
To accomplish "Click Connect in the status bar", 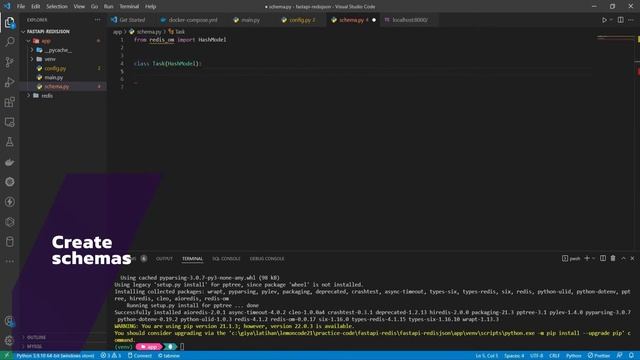I will point(140,356).
